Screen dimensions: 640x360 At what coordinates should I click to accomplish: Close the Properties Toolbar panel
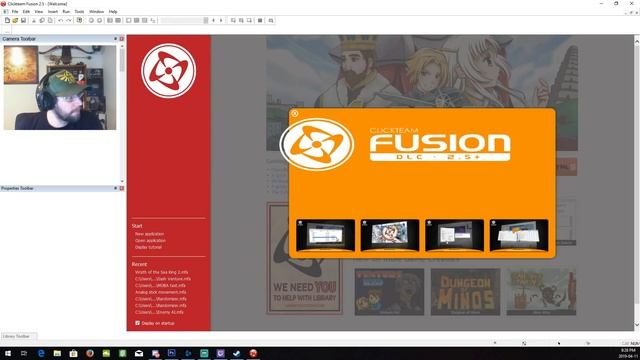click(x=122, y=188)
